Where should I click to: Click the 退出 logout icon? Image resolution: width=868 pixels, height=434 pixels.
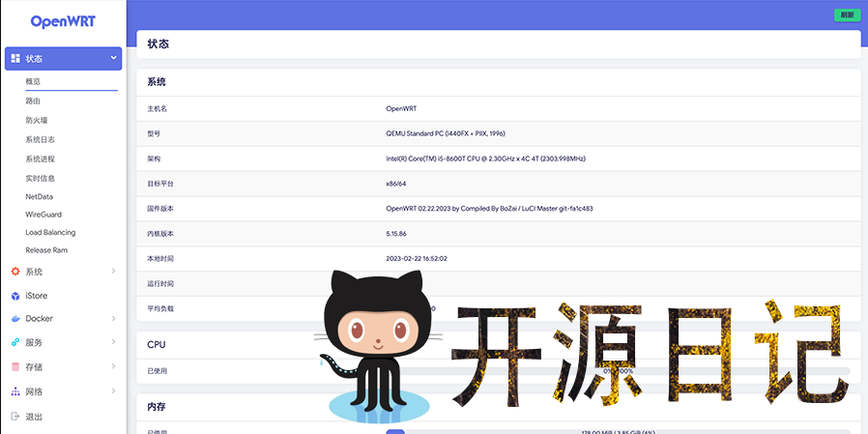point(15,417)
